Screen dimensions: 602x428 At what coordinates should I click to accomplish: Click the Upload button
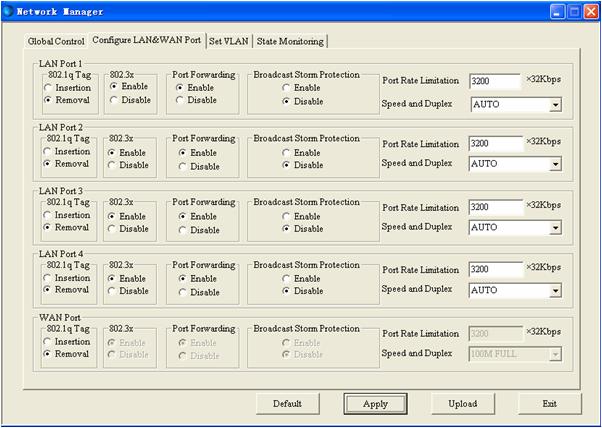pyautogui.click(x=463, y=404)
